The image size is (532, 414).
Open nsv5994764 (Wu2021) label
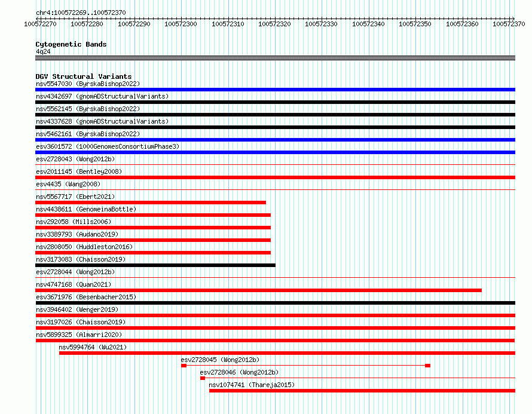click(93, 347)
